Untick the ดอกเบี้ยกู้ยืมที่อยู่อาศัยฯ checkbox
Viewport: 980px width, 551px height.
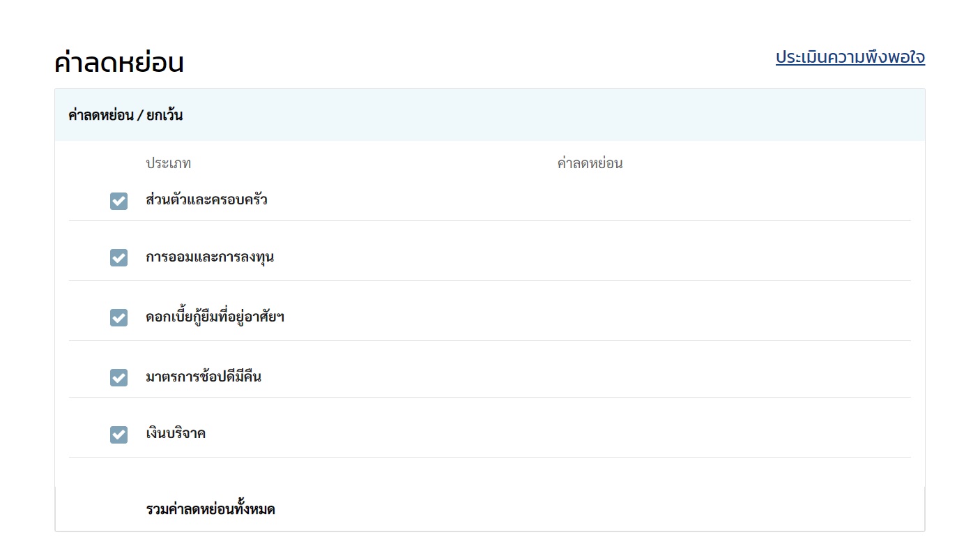(x=118, y=317)
